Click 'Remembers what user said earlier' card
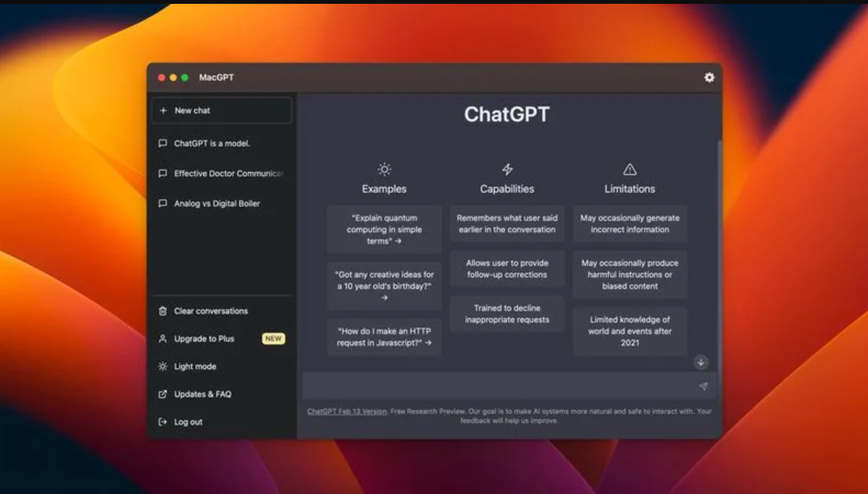Image resolution: width=868 pixels, height=494 pixels. pyautogui.click(x=507, y=224)
